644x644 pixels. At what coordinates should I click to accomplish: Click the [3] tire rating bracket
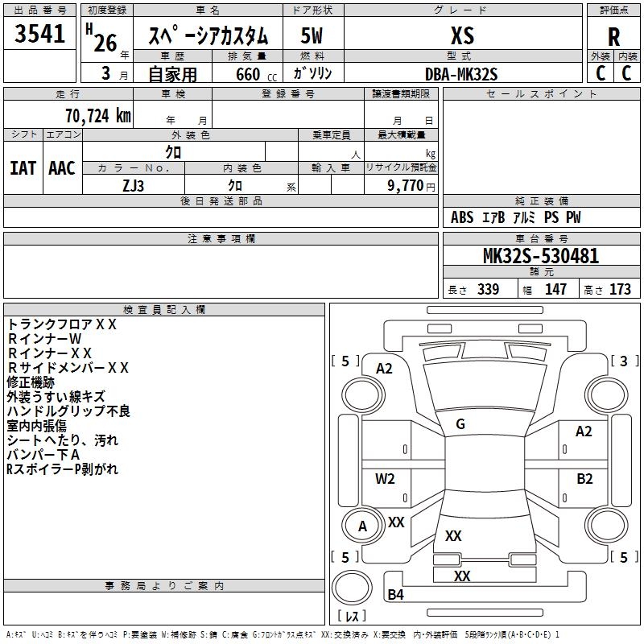coord(624,361)
